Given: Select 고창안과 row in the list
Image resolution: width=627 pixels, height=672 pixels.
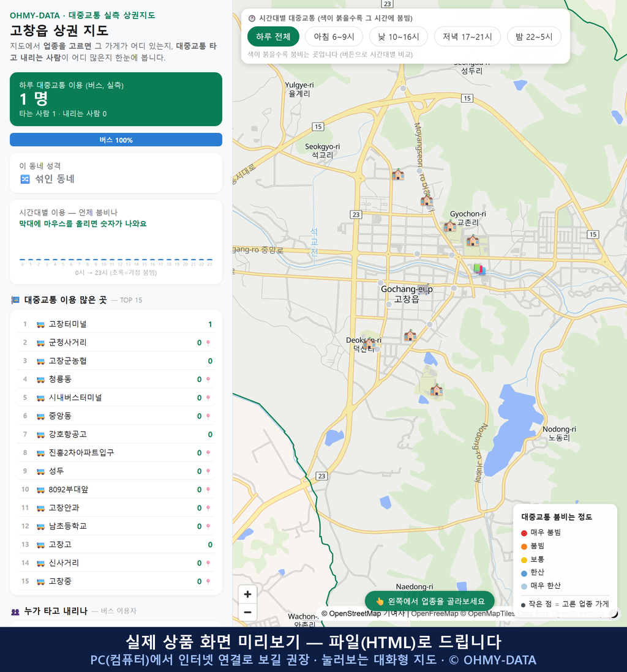Looking at the screenshot, I should 116,509.
